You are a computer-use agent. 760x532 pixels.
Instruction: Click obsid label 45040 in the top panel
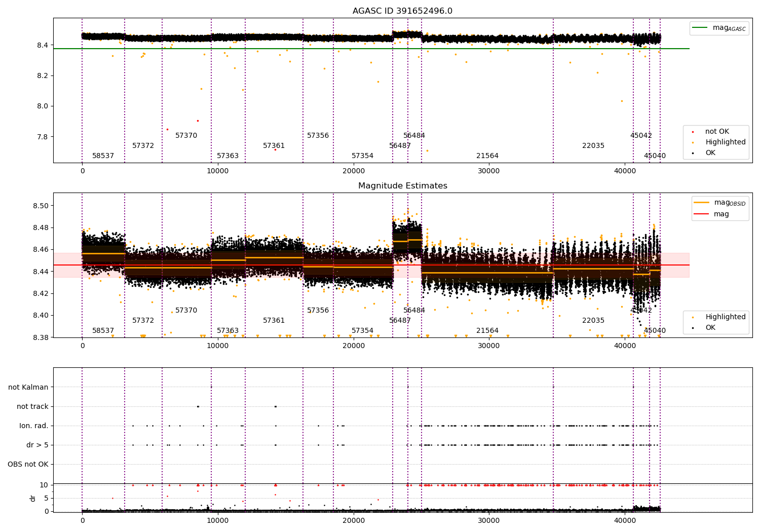click(655, 156)
